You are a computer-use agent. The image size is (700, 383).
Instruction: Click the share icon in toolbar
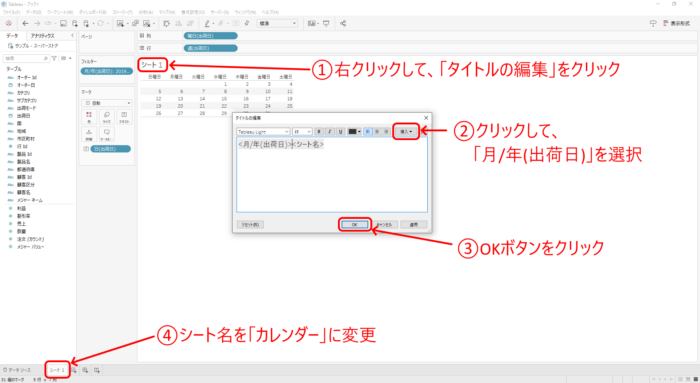[343, 23]
